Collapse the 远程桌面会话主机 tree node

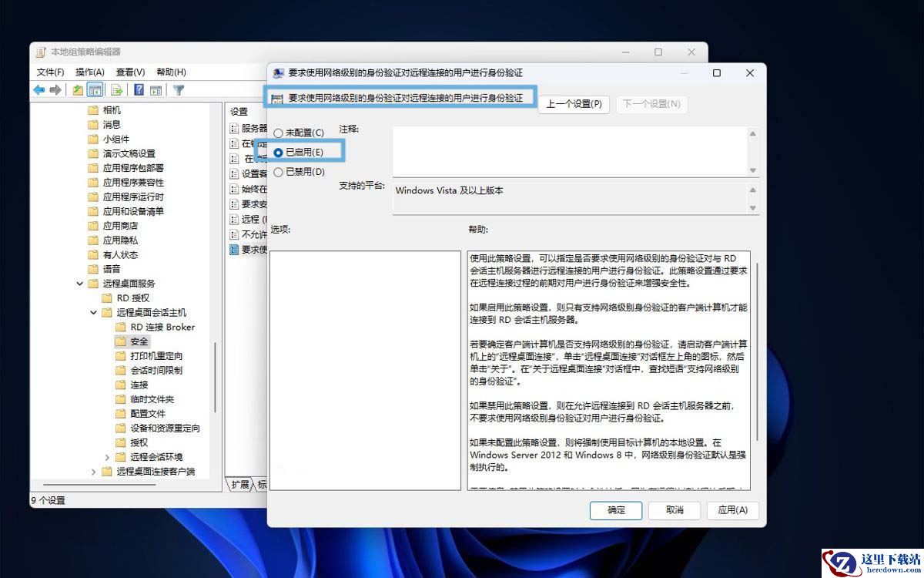point(94,312)
